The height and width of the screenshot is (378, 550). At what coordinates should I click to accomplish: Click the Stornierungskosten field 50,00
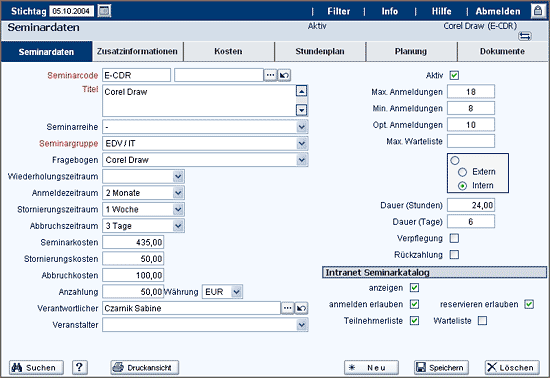[133, 258]
